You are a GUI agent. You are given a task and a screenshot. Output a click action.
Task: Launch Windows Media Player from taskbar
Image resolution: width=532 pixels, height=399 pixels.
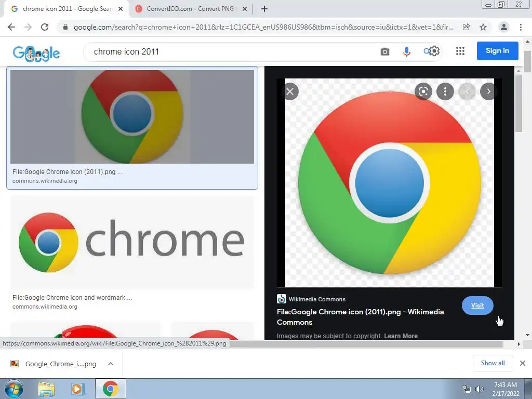point(77,389)
